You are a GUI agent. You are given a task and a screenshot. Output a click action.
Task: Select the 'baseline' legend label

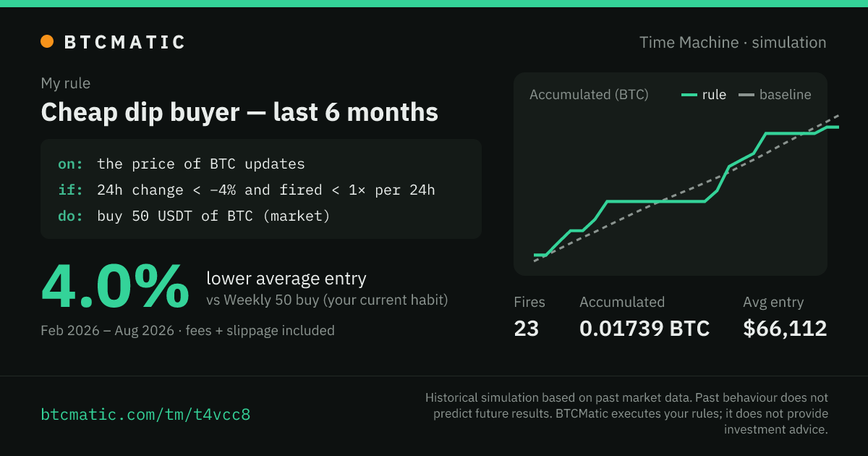pyautogui.click(x=785, y=95)
